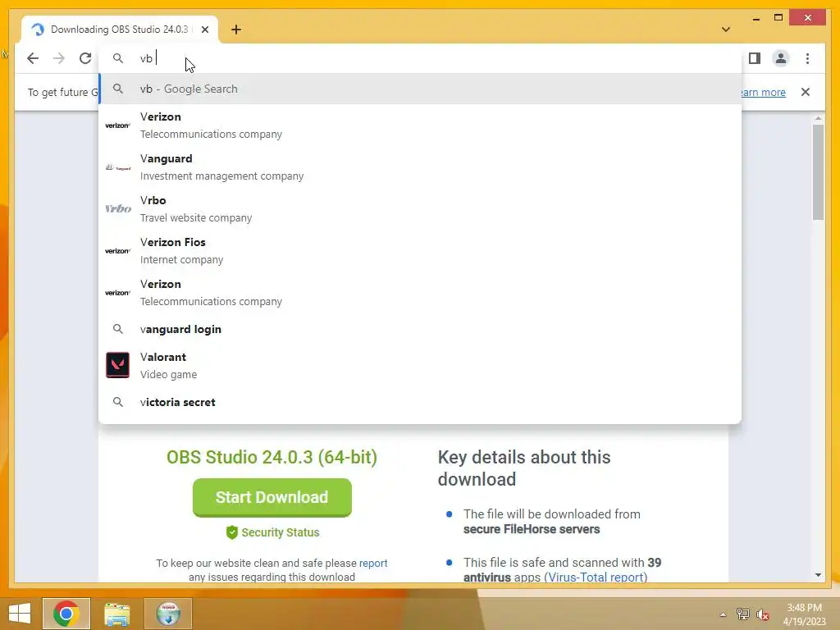Image resolution: width=840 pixels, height=630 pixels.
Task: Open the taskbar clock showing 3:48 PM
Action: pyautogui.click(x=804, y=614)
